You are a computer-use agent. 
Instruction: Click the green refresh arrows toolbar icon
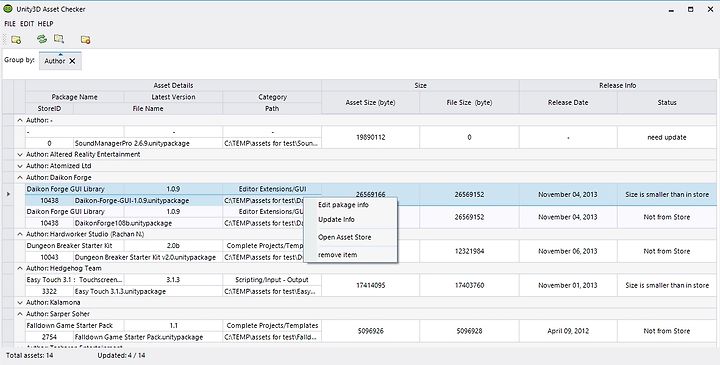pyautogui.click(x=42, y=39)
